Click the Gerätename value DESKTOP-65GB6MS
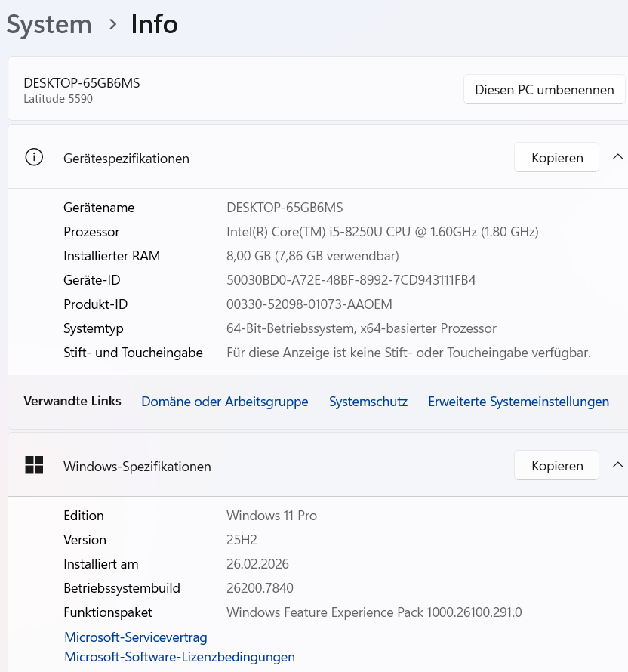628x672 pixels. pos(285,208)
